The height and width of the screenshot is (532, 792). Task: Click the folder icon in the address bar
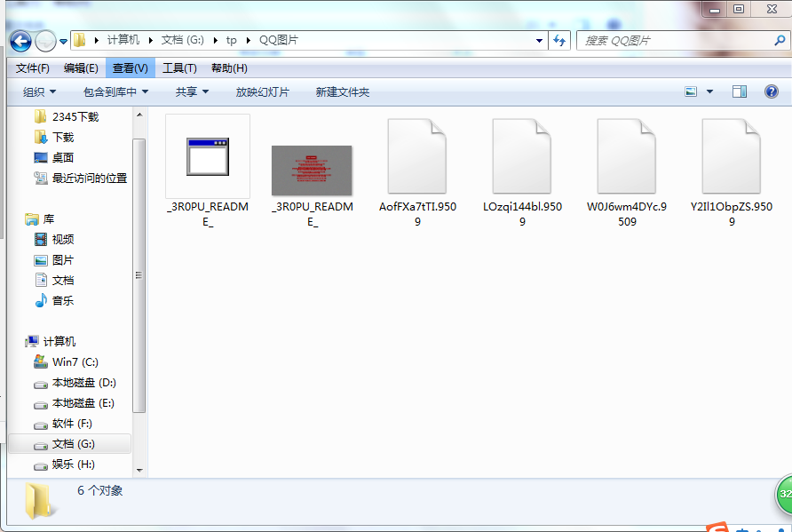point(80,40)
